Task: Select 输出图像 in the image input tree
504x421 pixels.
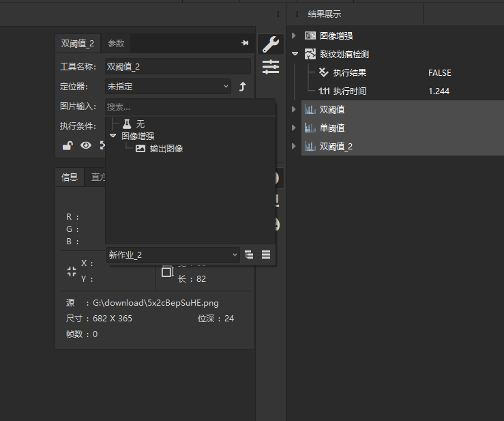Action: 166,148
